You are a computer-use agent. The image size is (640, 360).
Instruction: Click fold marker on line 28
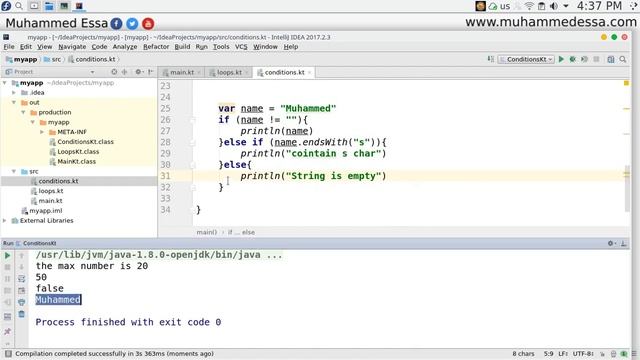coord(192,142)
